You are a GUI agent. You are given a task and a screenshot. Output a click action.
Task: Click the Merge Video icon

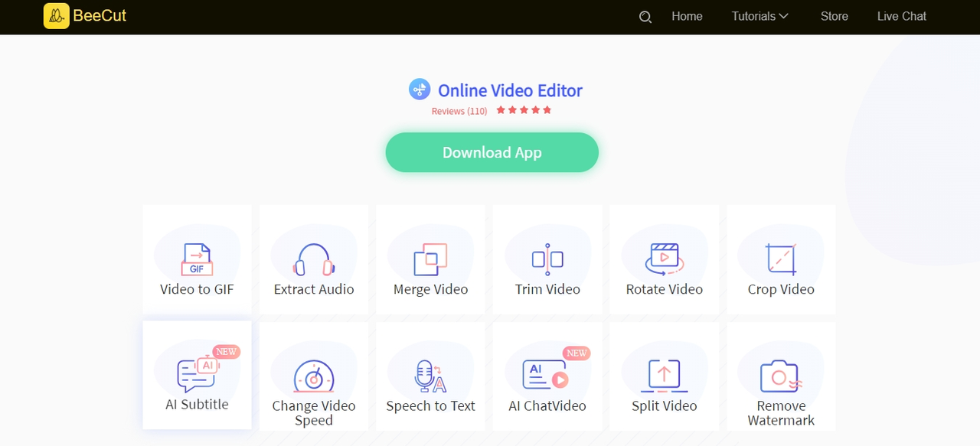tap(430, 259)
